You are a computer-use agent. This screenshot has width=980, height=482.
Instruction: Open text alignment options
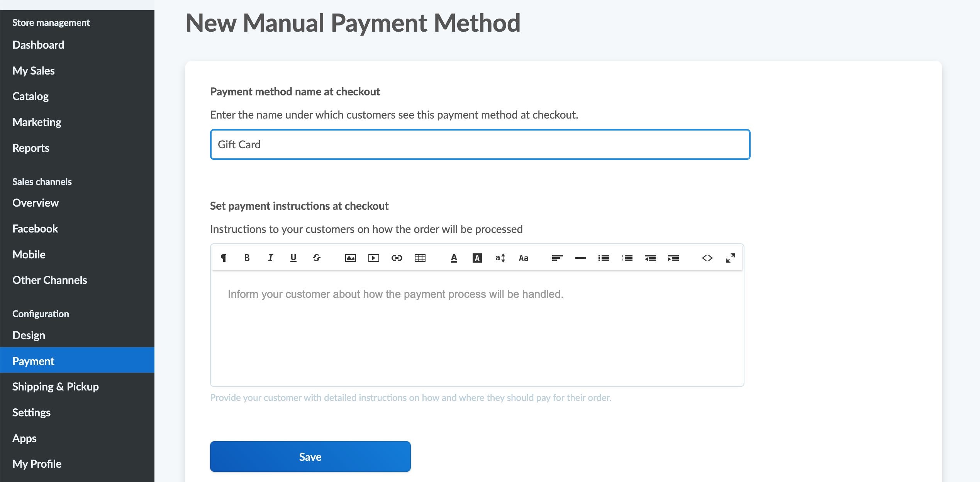(x=557, y=258)
